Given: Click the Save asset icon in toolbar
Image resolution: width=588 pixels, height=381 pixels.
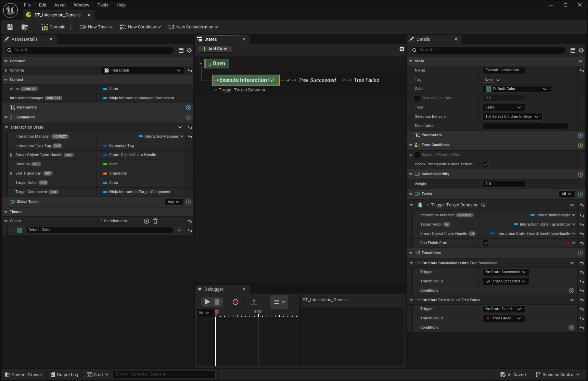Looking at the screenshot, I should click(10, 27).
